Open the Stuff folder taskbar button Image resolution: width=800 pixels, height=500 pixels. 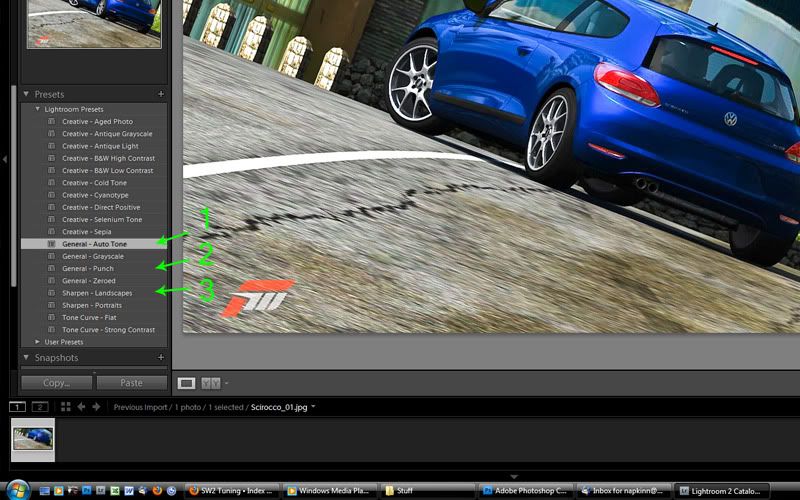(x=429, y=491)
